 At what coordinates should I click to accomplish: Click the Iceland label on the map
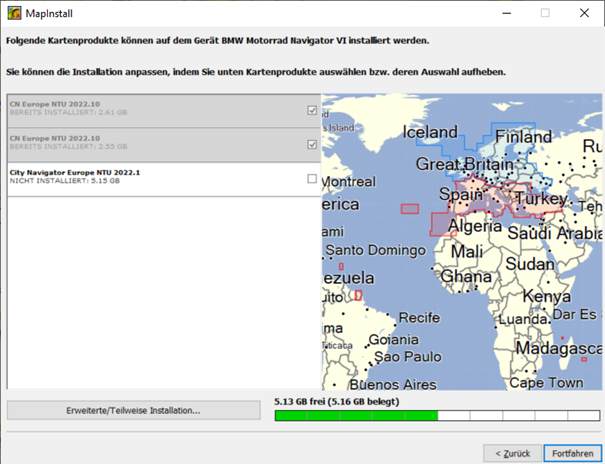(x=430, y=132)
